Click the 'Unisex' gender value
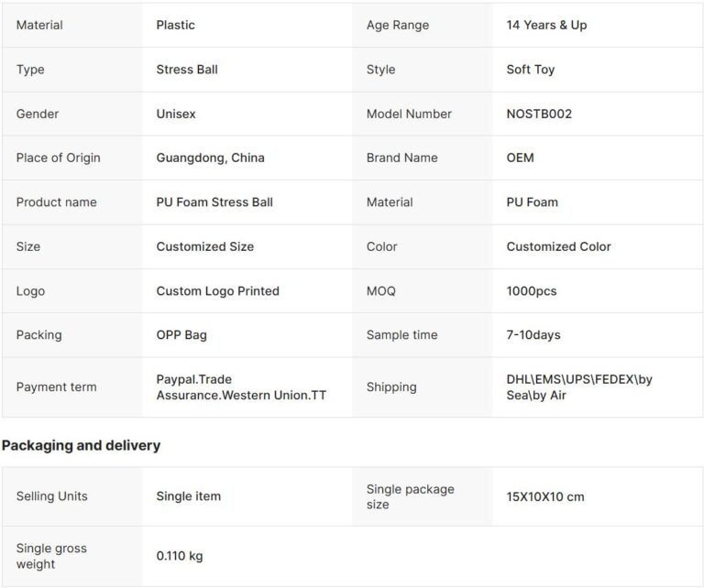This screenshot has height=588, width=704. 176,114
